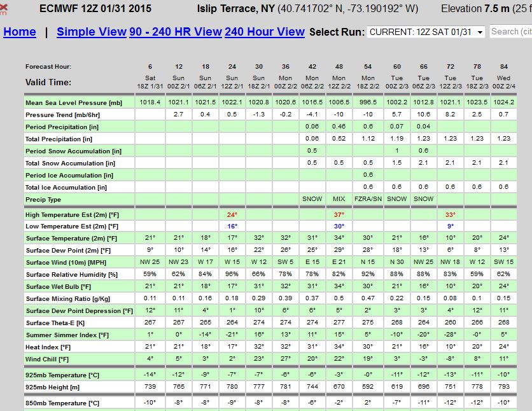
Task: Select the Surface Relative Humidity [%] row label
Action: click(71, 275)
